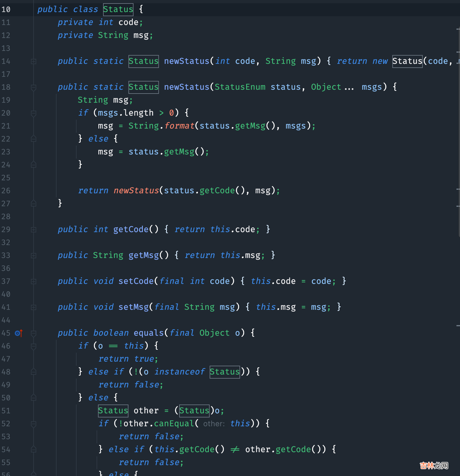The width and height of the screenshot is (460, 476).
Task: Click 'code' field declaration on line 11
Action: click(x=128, y=22)
